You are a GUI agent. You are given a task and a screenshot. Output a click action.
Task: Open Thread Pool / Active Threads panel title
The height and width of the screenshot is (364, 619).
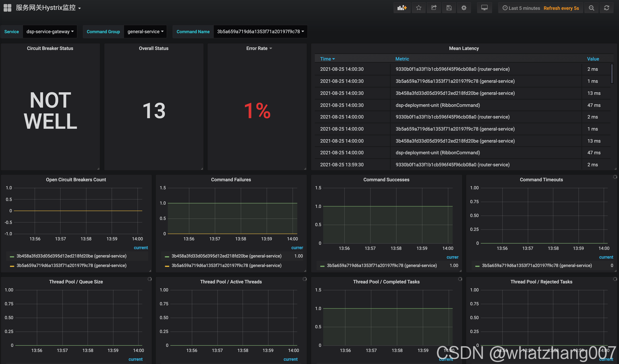231,282
